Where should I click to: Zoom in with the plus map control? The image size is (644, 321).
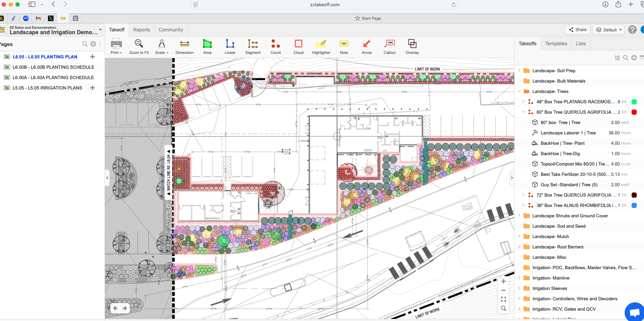[504, 281]
